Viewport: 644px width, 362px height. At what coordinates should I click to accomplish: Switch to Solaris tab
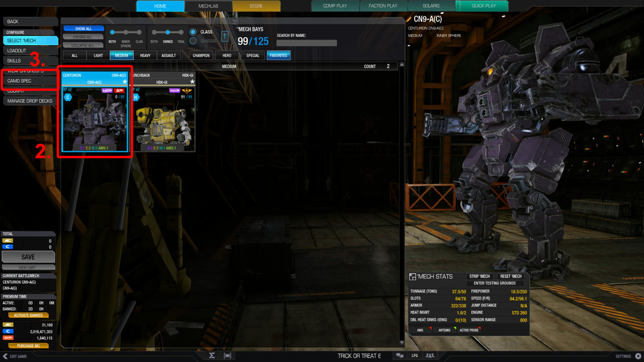[431, 6]
